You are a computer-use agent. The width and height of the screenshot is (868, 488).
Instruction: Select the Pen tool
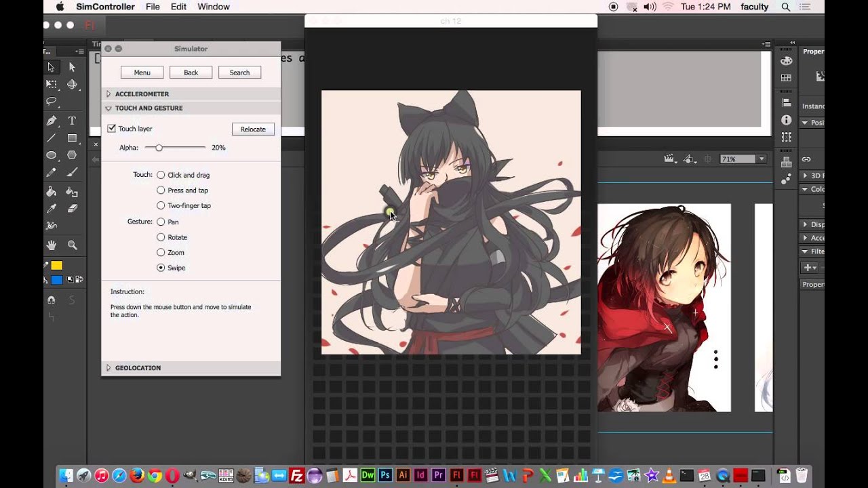[x=51, y=121]
